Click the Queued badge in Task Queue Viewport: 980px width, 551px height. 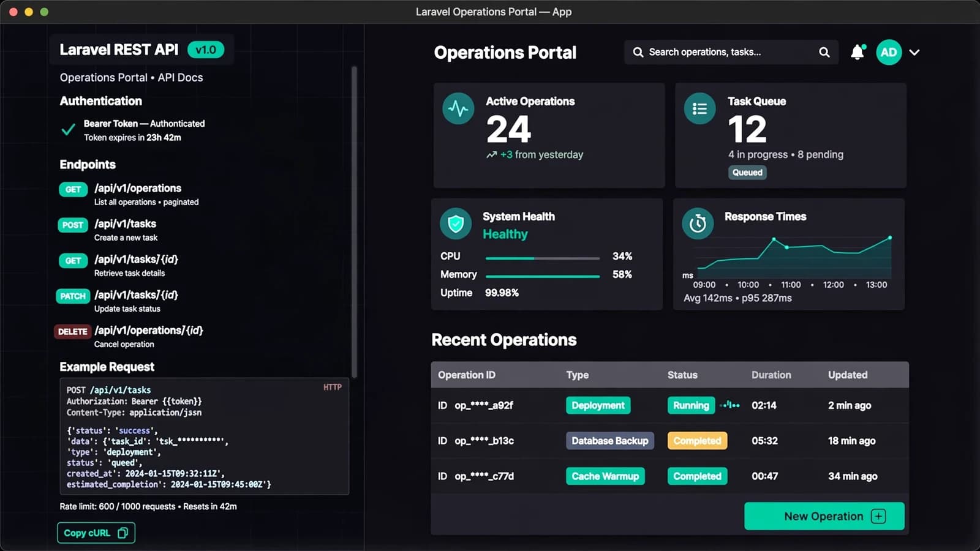tap(747, 173)
